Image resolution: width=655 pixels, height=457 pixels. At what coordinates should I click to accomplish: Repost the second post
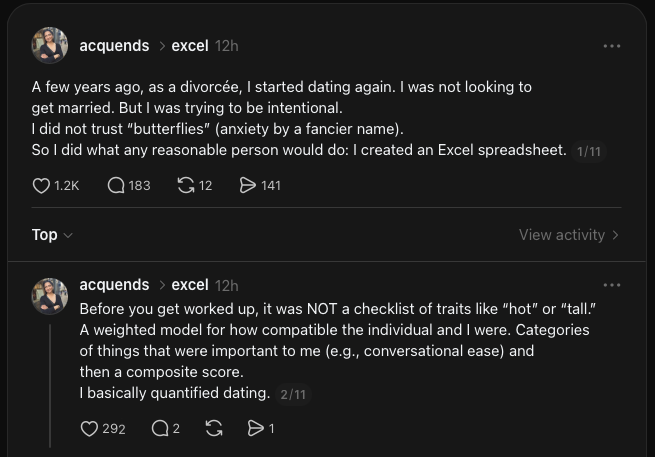click(213, 428)
